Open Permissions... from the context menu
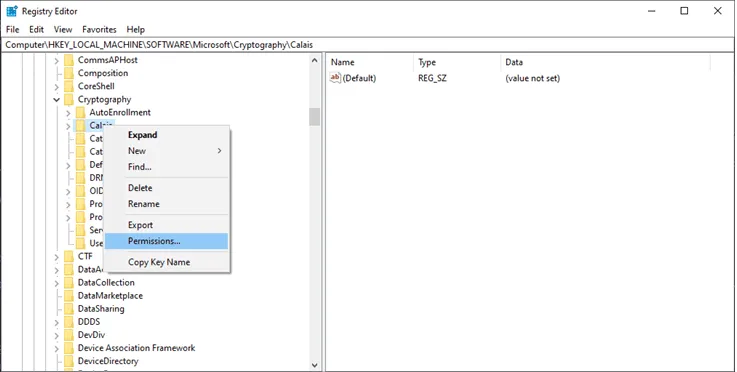737x372 pixels. (x=166, y=241)
